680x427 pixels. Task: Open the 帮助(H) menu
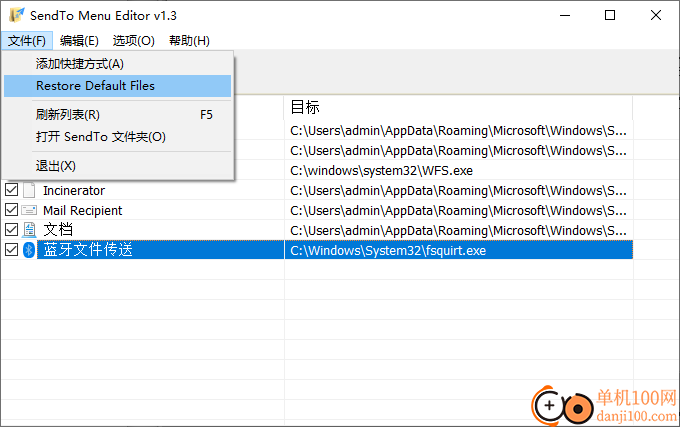[x=189, y=41]
